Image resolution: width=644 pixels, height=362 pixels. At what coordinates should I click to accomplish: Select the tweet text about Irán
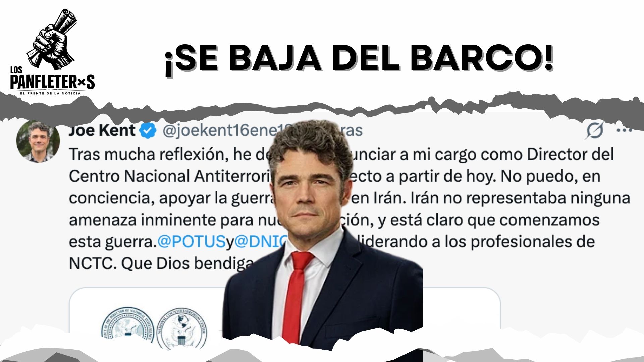349,208
